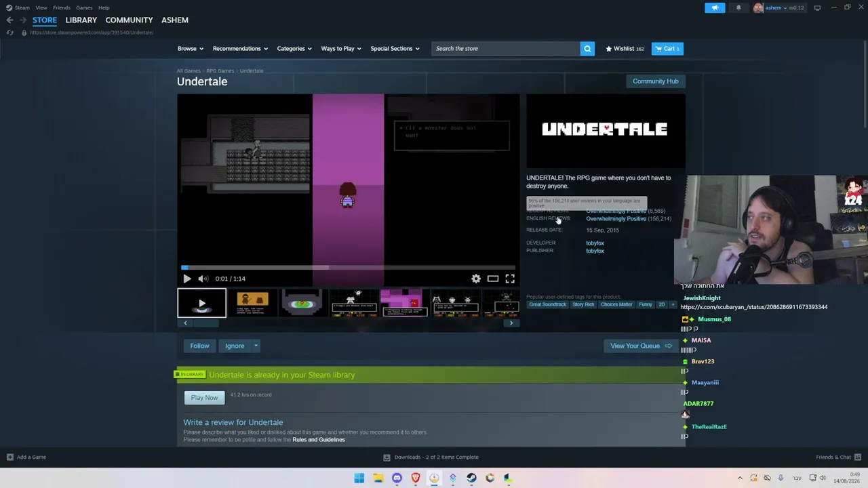868x488 pixels.
Task: Select the Choices Matter tag
Action: coord(616,304)
